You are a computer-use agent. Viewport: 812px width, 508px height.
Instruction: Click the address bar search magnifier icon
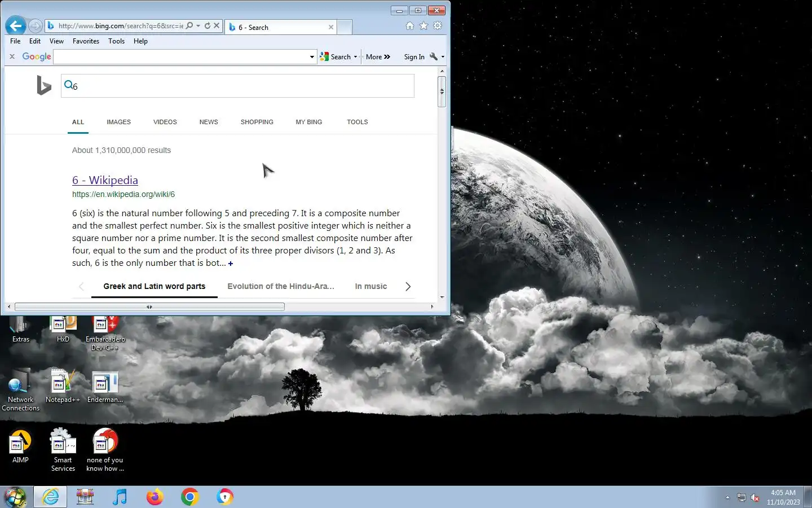[189, 25]
